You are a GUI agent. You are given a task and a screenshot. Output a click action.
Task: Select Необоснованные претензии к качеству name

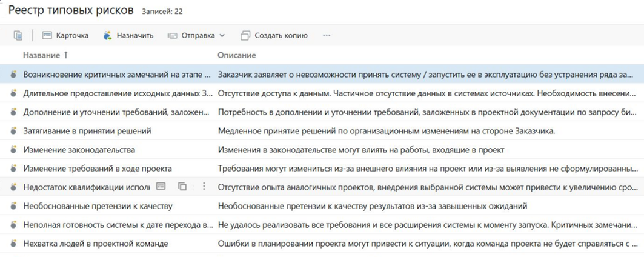pos(98,206)
